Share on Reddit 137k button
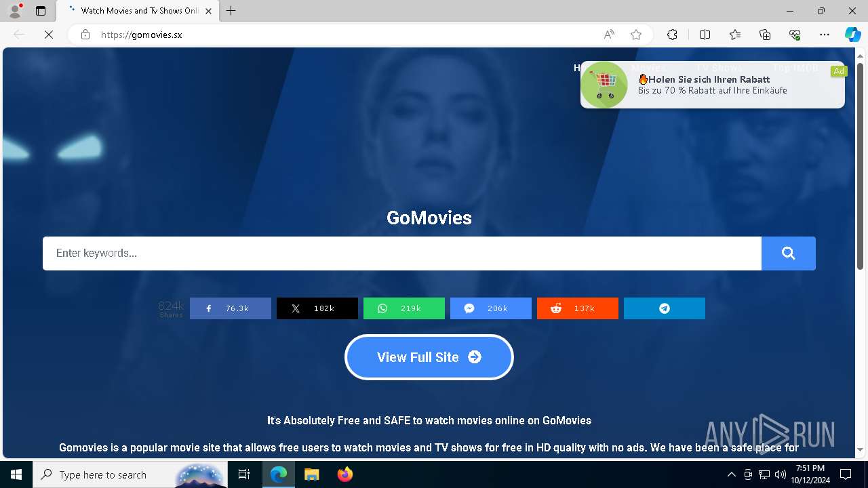This screenshot has height=488, width=868. coord(578,308)
